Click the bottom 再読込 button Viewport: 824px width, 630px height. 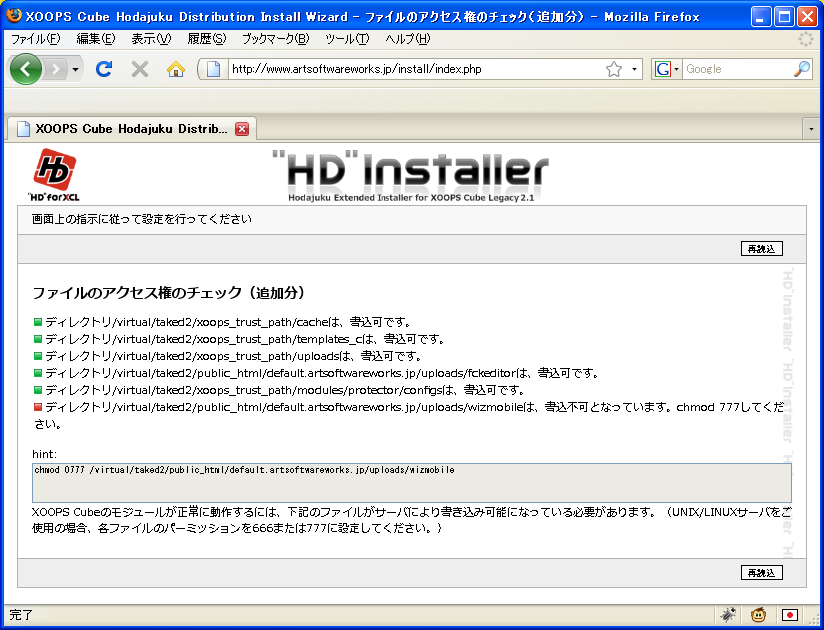pyautogui.click(x=761, y=572)
